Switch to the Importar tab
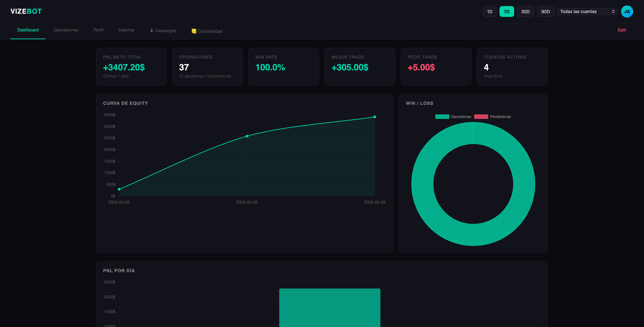The height and width of the screenshot is (327, 644). click(126, 30)
